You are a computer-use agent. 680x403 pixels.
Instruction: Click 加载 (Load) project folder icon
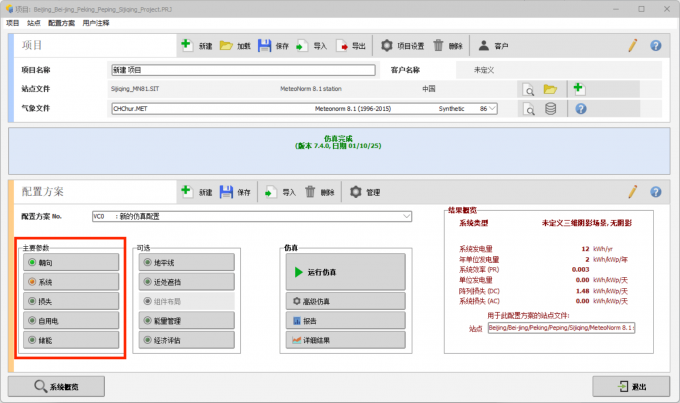(x=234, y=46)
